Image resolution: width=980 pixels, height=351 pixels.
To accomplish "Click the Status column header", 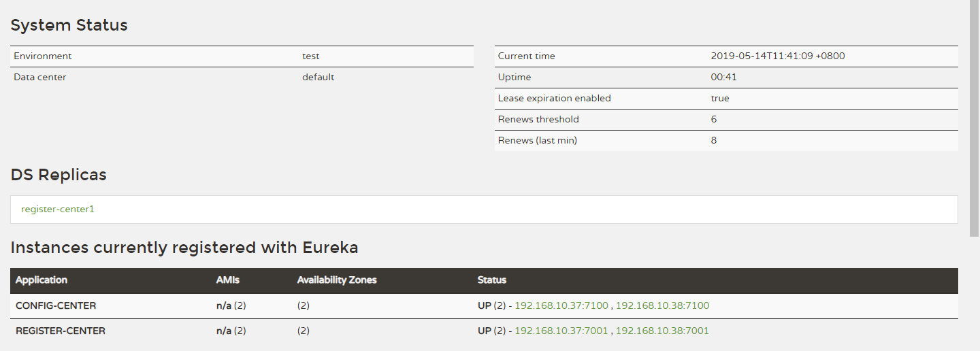I will 491,280.
